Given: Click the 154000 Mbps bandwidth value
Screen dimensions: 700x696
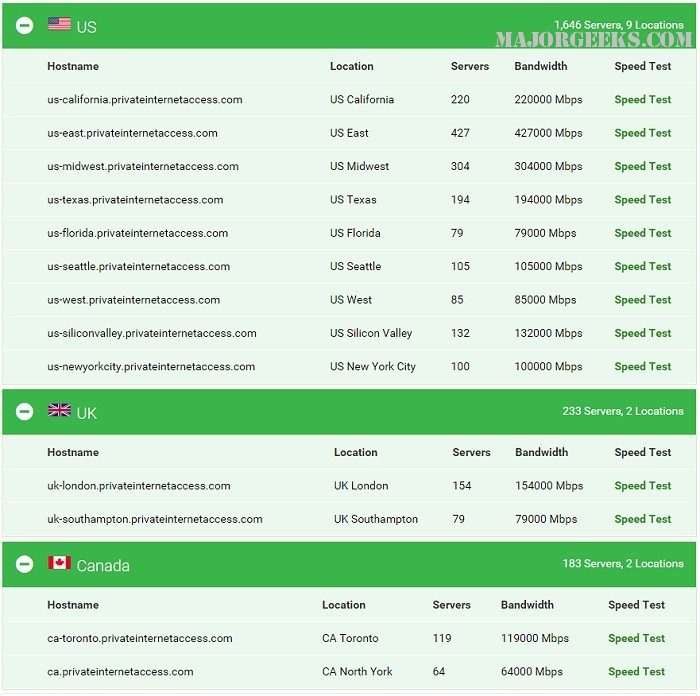Looking at the screenshot, I should [x=549, y=486].
